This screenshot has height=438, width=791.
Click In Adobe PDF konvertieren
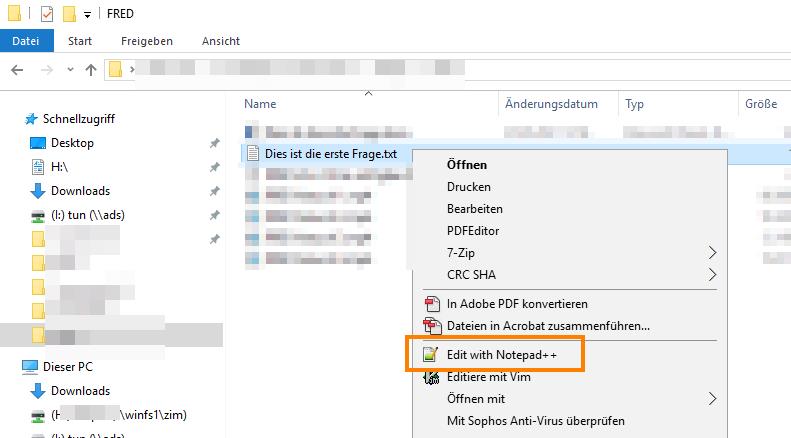pos(517,304)
